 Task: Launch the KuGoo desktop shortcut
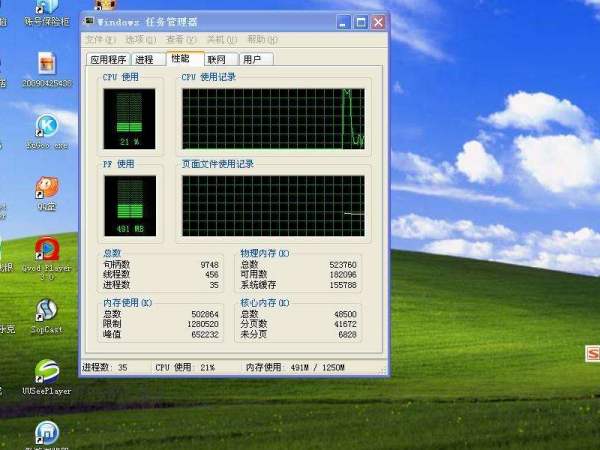tap(46, 126)
